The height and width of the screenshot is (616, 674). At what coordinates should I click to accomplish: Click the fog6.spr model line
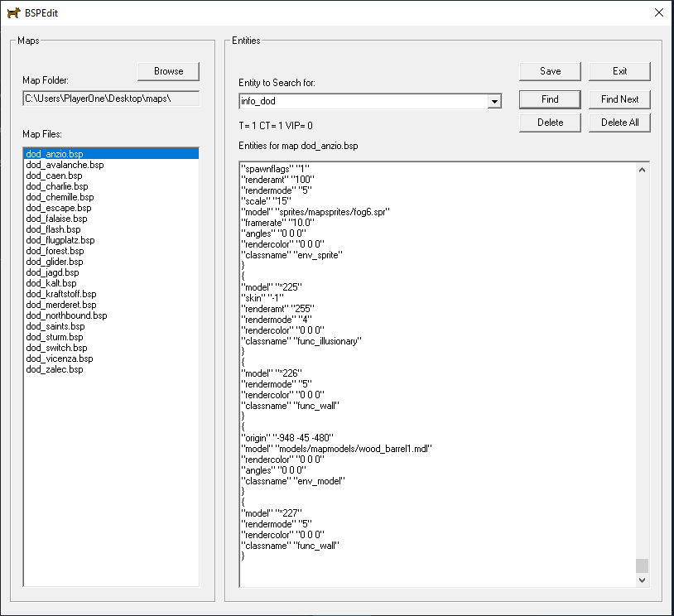click(315, 212)
